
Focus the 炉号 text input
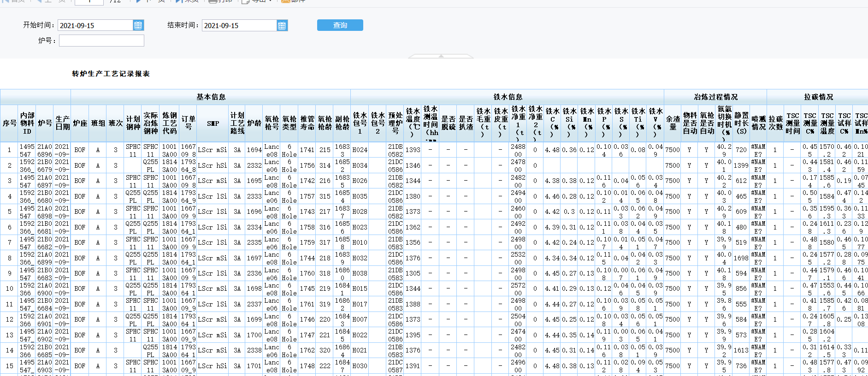coord(101,41)
